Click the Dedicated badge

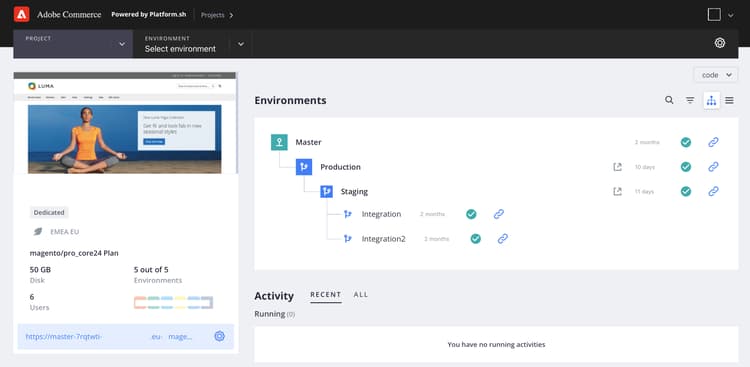49,212
